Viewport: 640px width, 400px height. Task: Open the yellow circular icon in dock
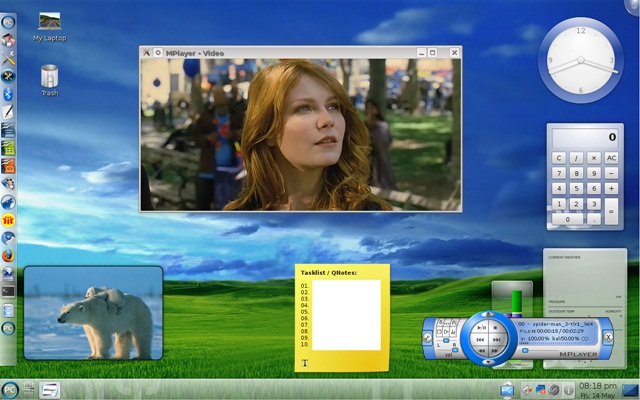click(8, 220)
